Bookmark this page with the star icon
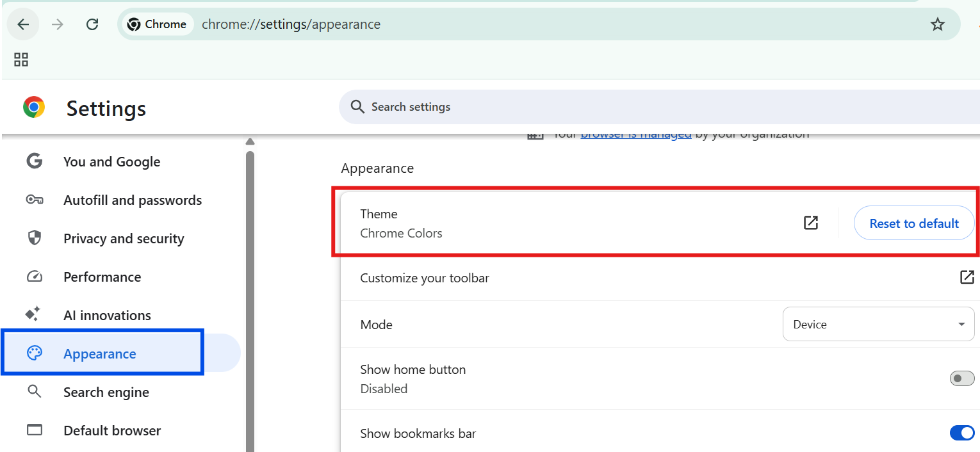Image resolution: width=980 pixels, height=452 pixels. coord(937,24)
